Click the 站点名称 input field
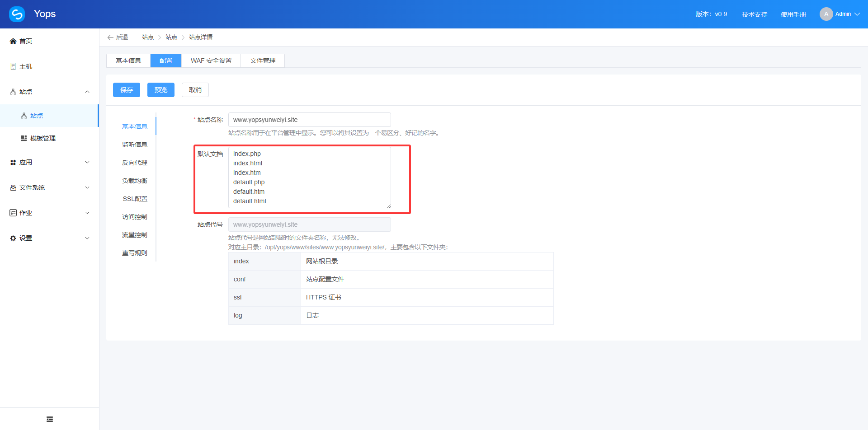The height and width of the screenshot is (430, 868). pyautogui.click(x=309, y=120)
